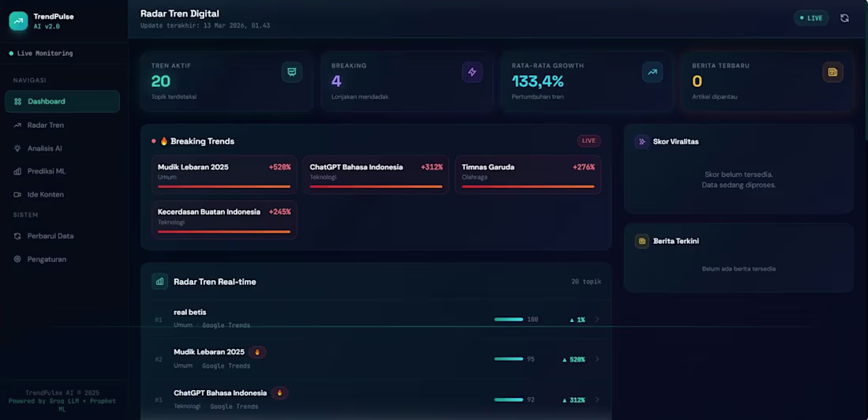Open the Kecerdasan Buatan Indonesia breaking card

224,219
